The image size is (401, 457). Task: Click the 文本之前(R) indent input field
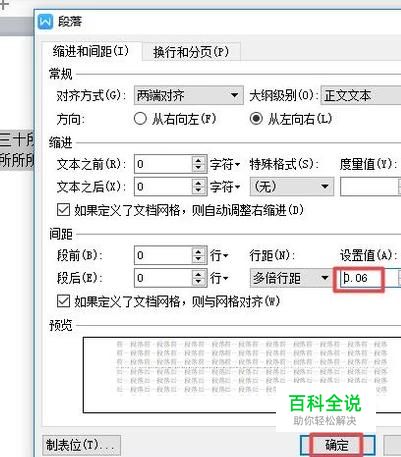(x=163, y=164)
